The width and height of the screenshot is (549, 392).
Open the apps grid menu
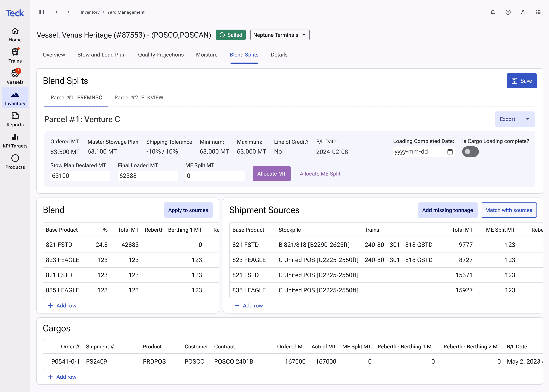click(538, 12)
